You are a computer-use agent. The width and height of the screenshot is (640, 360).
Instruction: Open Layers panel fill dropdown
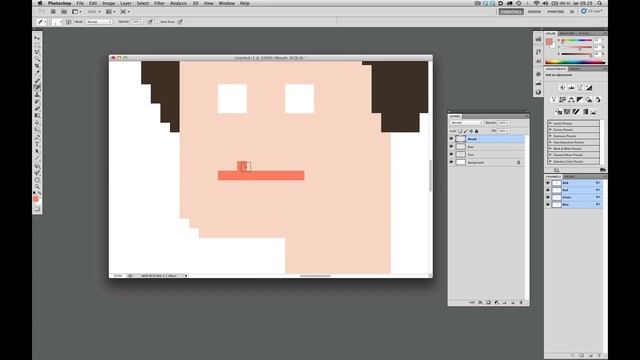pos(508,131)
